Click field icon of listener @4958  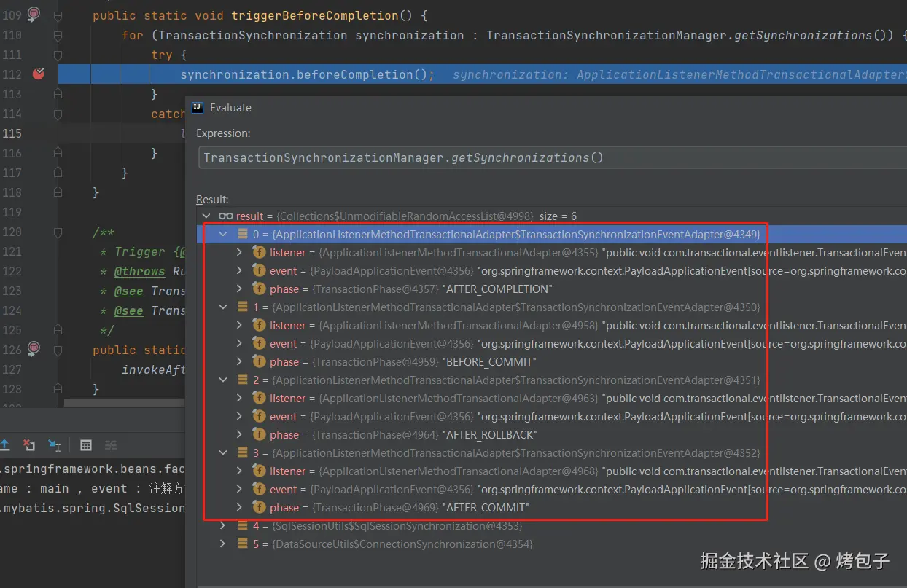(259, 325)
